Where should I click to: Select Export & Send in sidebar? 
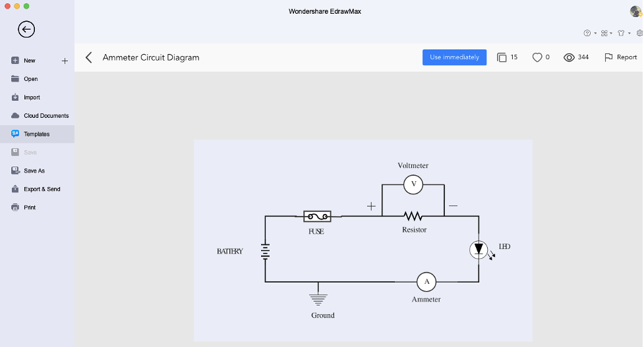point(37,189)
